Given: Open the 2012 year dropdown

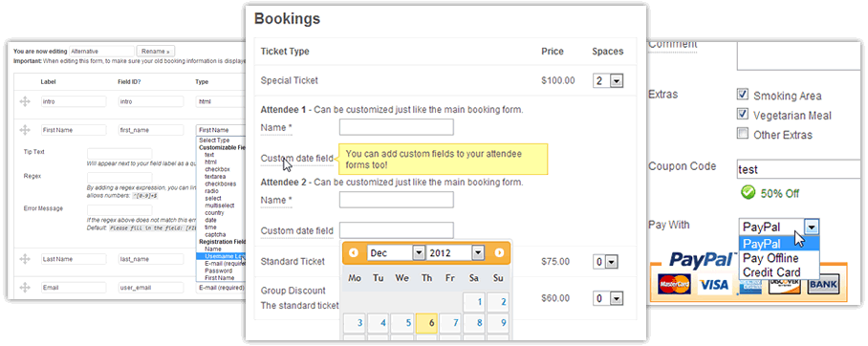Looking at the screenshot, I should pyautogui.click(x=456, y=253).
